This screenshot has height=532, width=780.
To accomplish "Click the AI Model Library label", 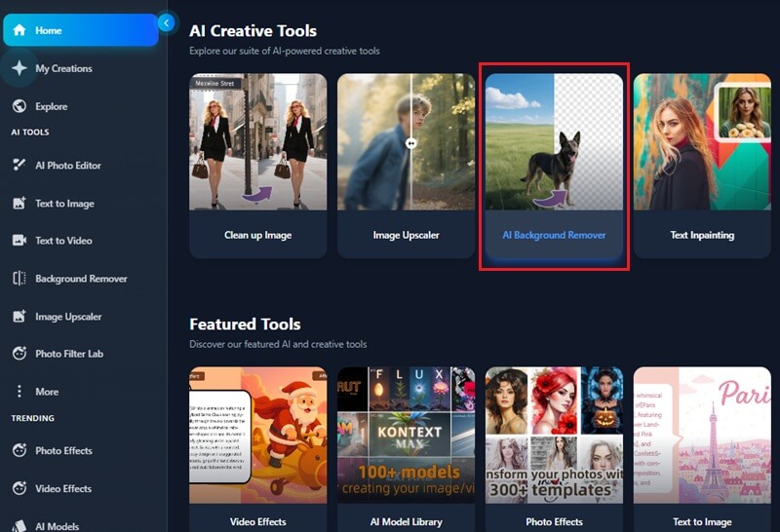I will tap(406, 521).
